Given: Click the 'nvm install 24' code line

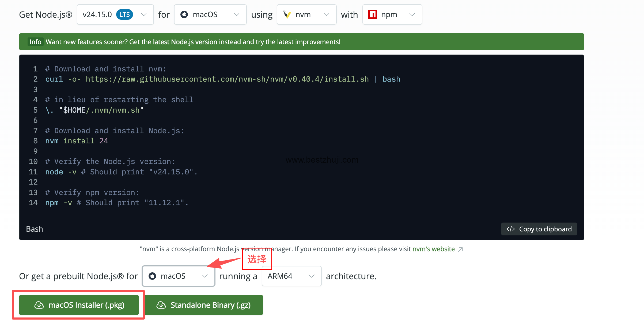Looking at the screenshot, I should pyautogui.click(x=77, y=141).
